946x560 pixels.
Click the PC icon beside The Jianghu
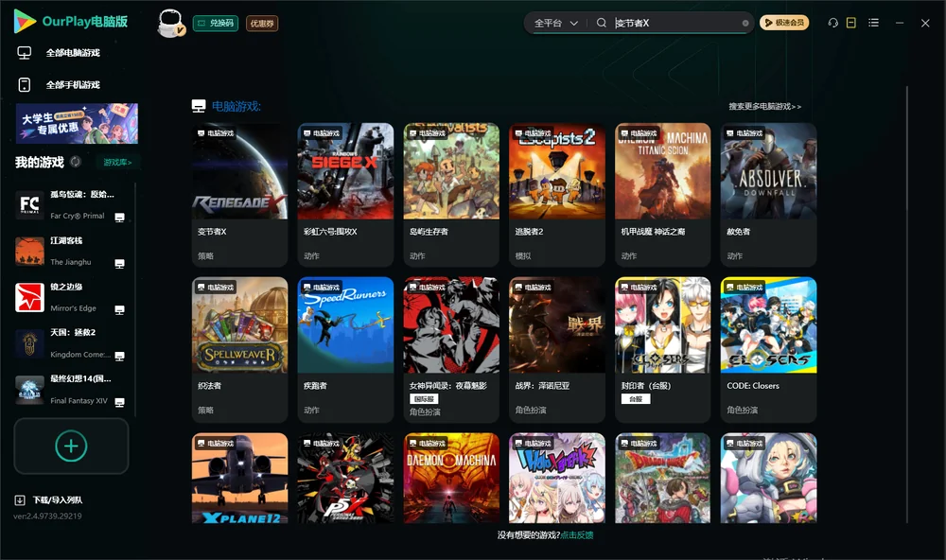[x=119, y=264]
